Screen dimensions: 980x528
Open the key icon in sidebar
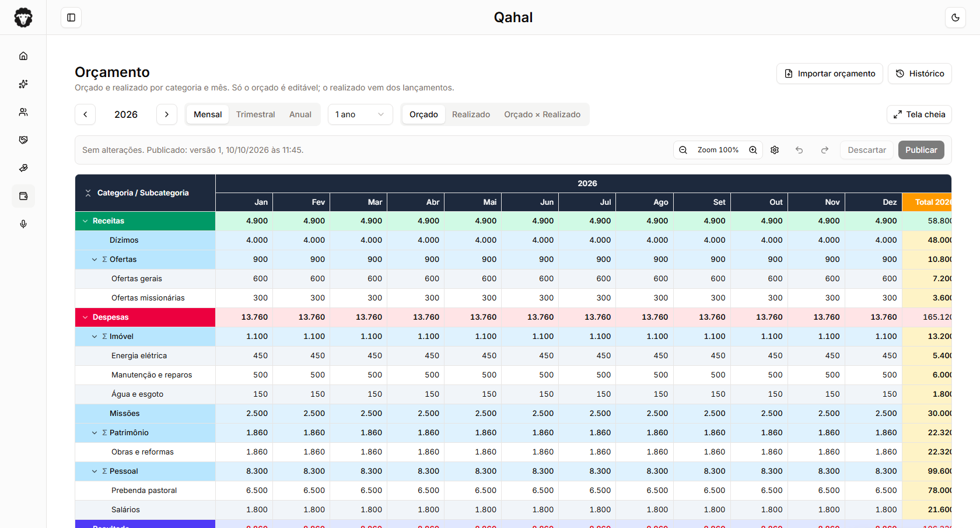pos(23,168)
